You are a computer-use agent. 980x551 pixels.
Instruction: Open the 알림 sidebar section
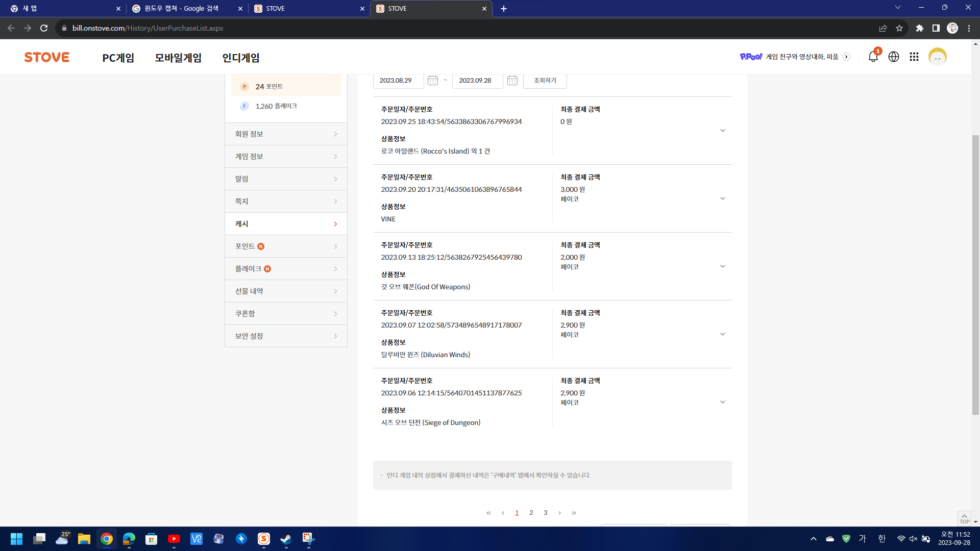click(x=286, y=179)
